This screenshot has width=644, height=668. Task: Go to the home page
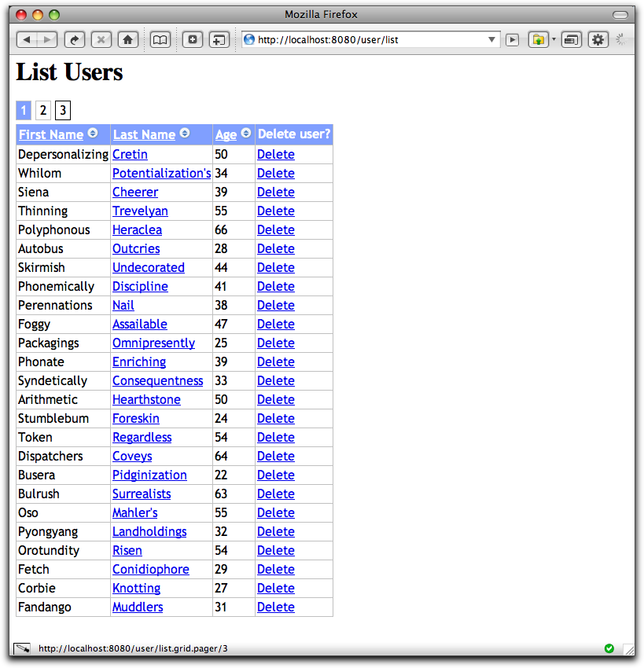[127, 39]
